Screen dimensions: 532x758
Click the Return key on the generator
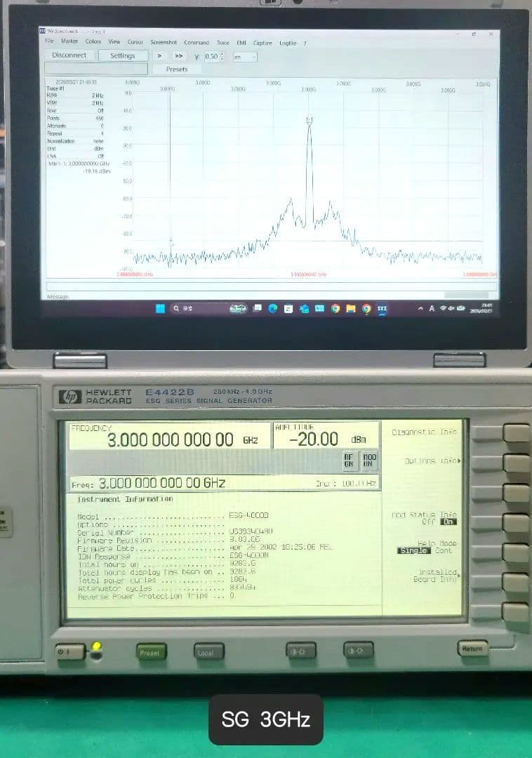click(x=472, y=649)
